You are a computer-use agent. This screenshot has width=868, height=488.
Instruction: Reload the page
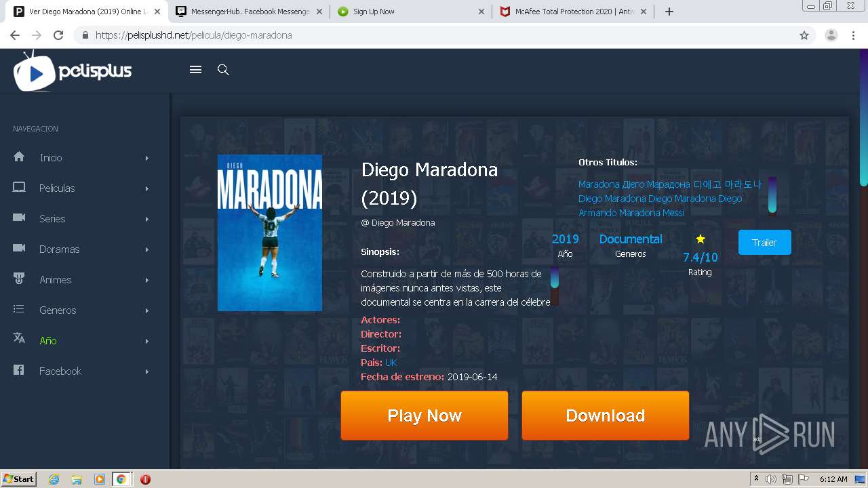[x=58, y=35]
